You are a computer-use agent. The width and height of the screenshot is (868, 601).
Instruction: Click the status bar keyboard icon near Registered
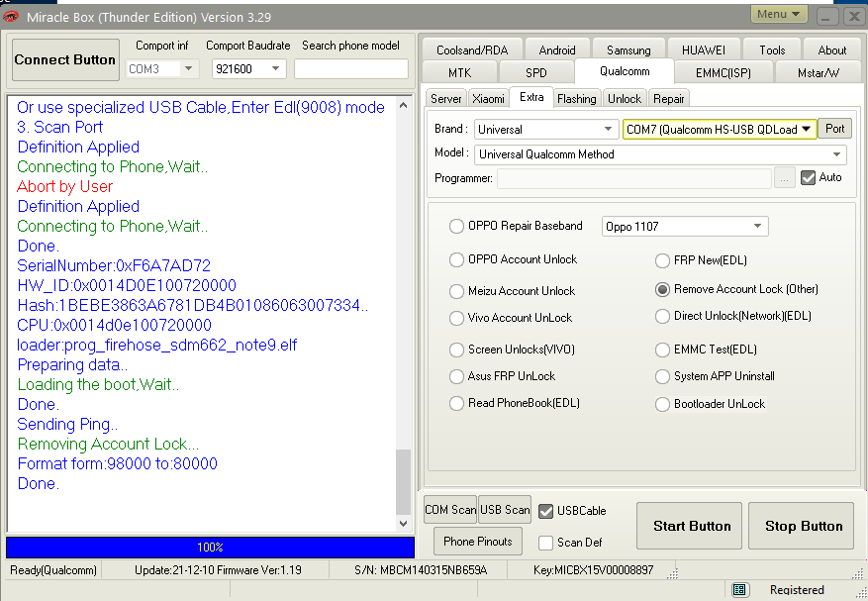click(x=739, y=590)
